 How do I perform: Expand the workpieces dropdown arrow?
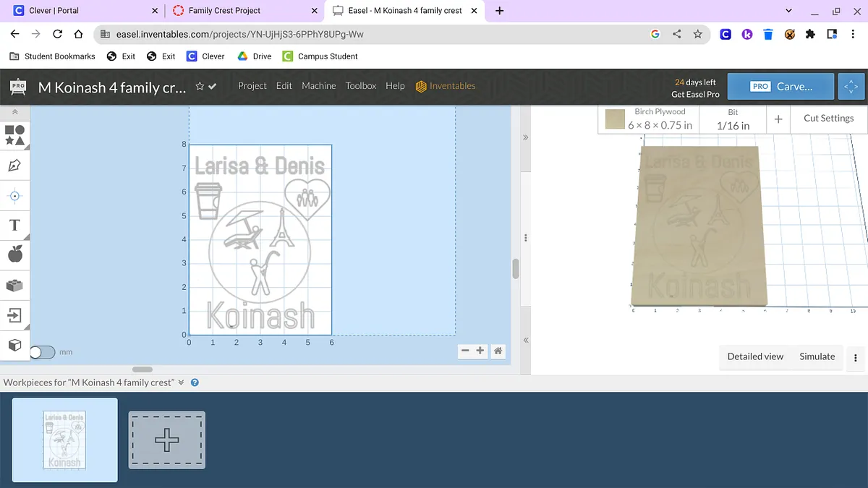pyautogui.click(x=182, y=382)
